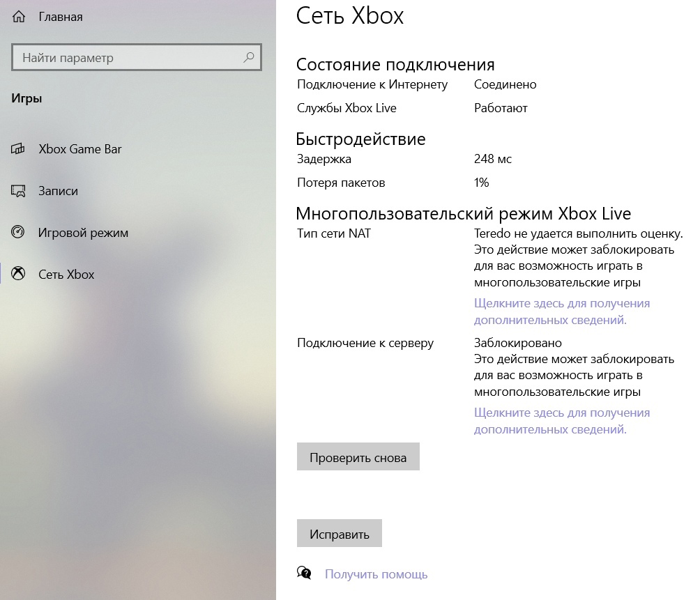Focus the Найти параметр search field

point(129,58)
